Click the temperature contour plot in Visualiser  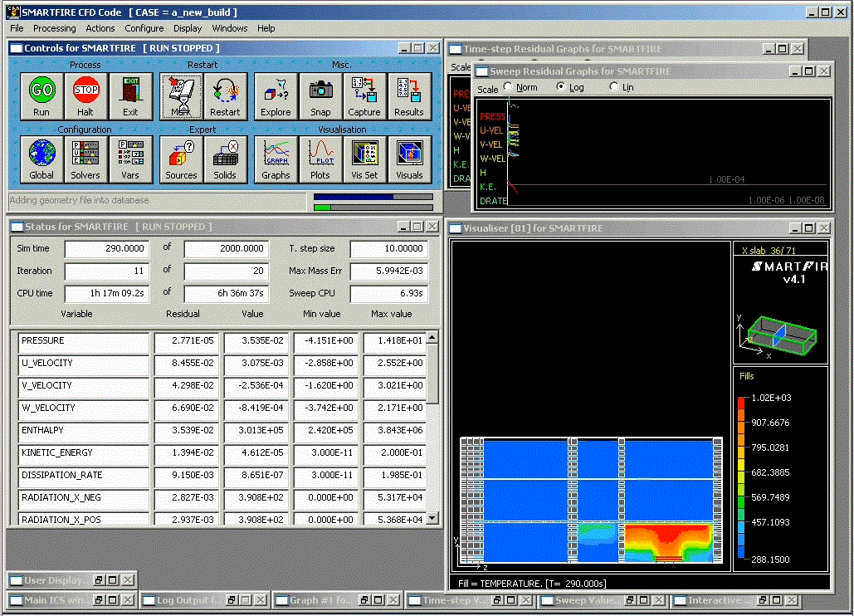(x=592, y=500)
